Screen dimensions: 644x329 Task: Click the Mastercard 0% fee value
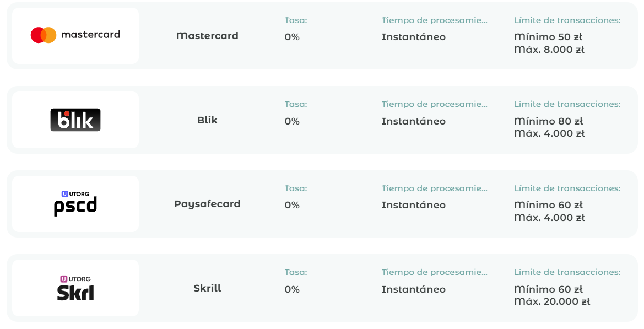[292, 37]
